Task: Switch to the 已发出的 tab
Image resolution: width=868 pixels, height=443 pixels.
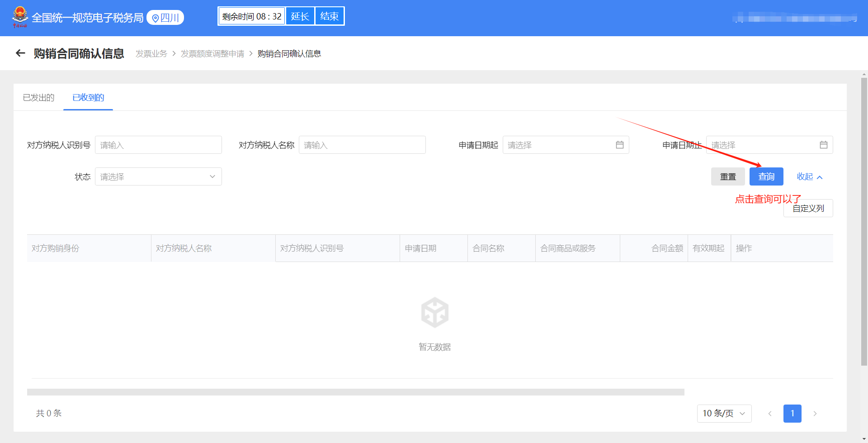Action: tap(38, 98)
